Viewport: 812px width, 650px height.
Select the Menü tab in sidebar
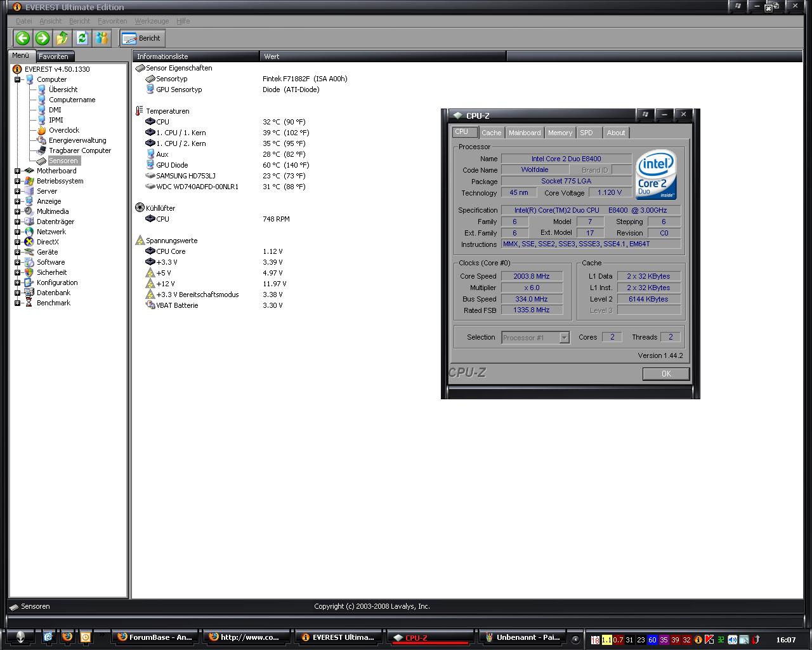tap(21, 56)
